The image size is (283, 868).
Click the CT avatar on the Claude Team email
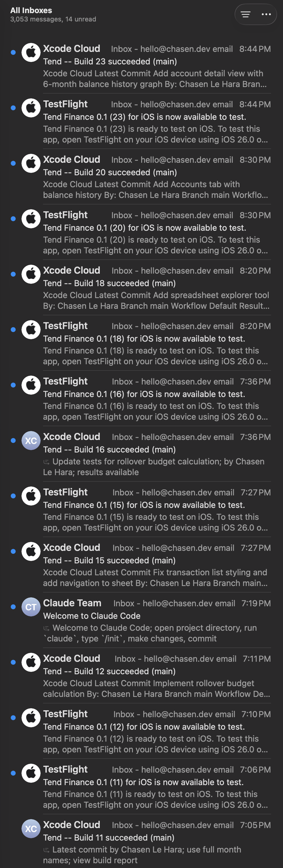tap(31, 607)
